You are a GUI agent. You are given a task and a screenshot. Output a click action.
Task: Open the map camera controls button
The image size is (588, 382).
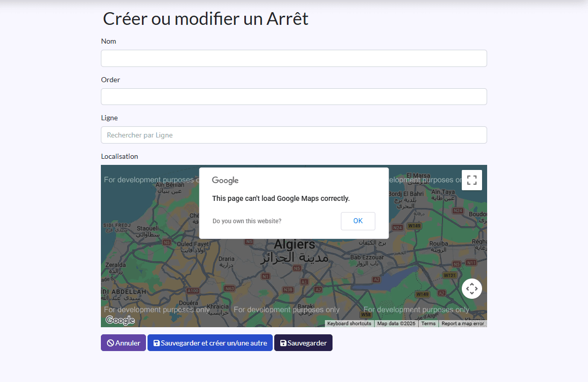pos(472,289)
